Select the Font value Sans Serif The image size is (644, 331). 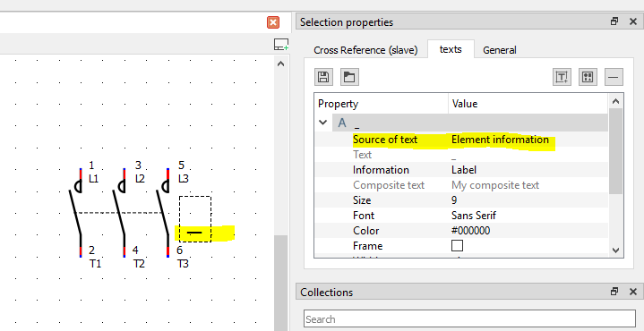(x=474, y=216)
